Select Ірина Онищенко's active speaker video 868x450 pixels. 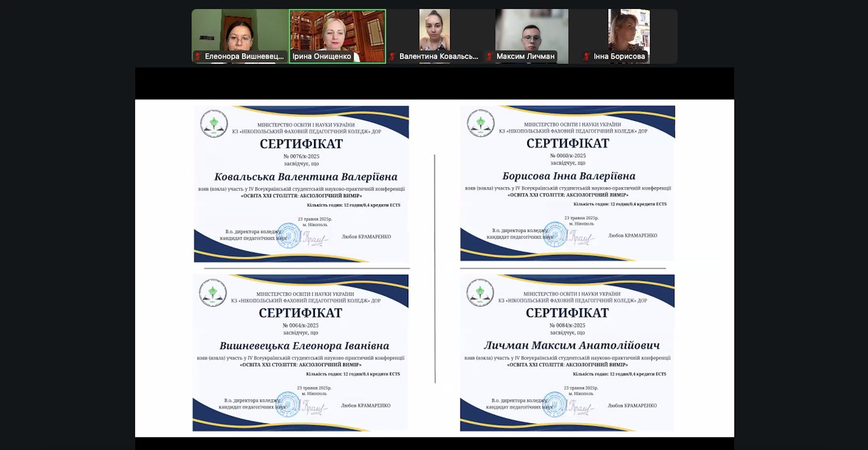[337, 32]
